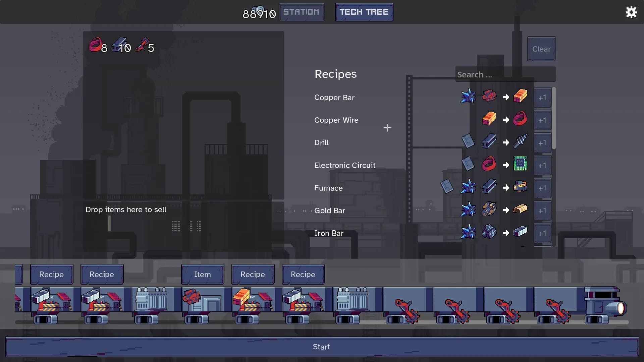Click the copper wire input of Electronic Circuit
Screen dimensions: 644x362
[x=489, y=164]
